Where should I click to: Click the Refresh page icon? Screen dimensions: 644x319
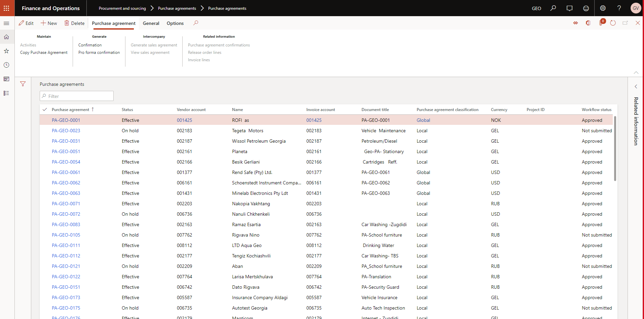tap(613, 23)
